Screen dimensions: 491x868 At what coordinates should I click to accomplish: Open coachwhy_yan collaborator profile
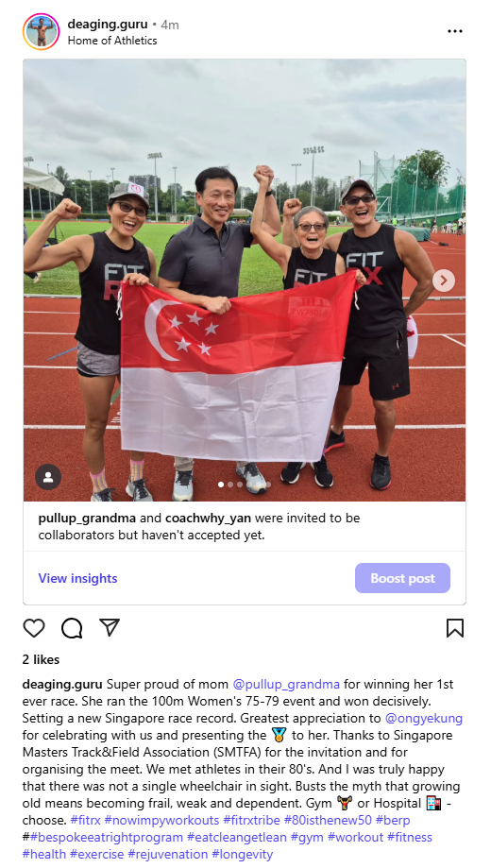208,519
